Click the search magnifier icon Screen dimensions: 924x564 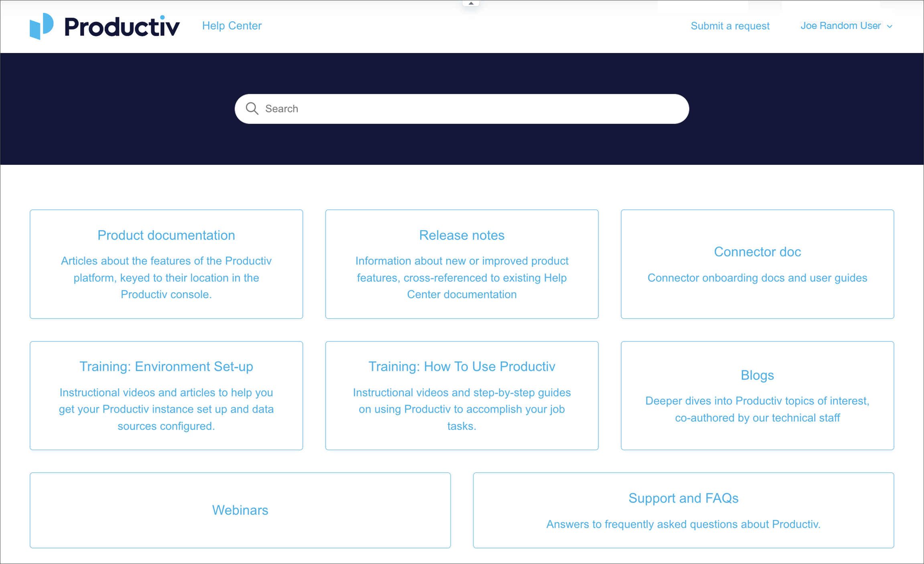click(x=252, y=109)
